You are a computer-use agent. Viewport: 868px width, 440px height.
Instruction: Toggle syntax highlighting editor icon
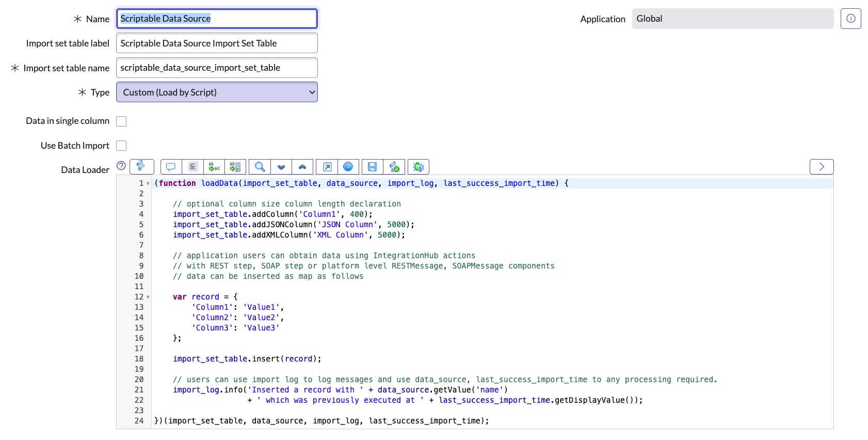141,166
